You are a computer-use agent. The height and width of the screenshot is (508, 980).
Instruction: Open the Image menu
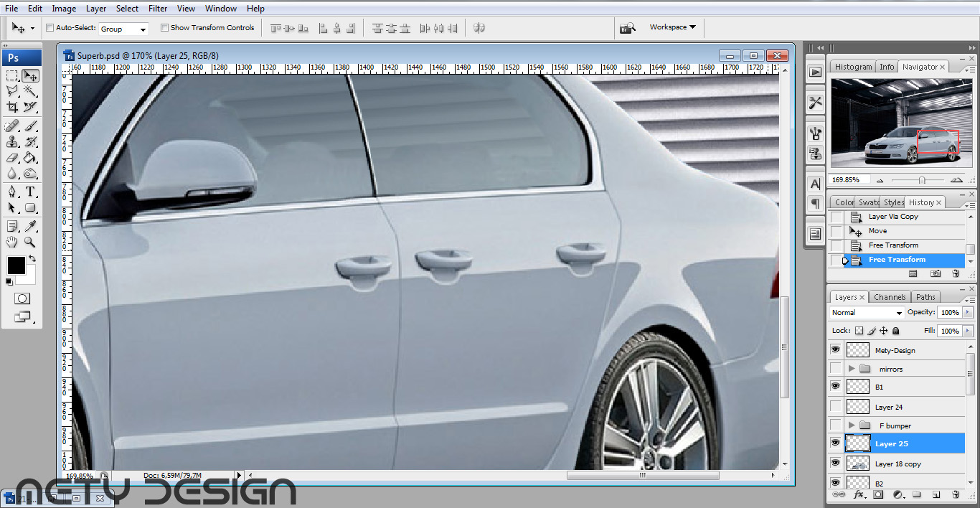pyautogui.click(x=64, y=9)
